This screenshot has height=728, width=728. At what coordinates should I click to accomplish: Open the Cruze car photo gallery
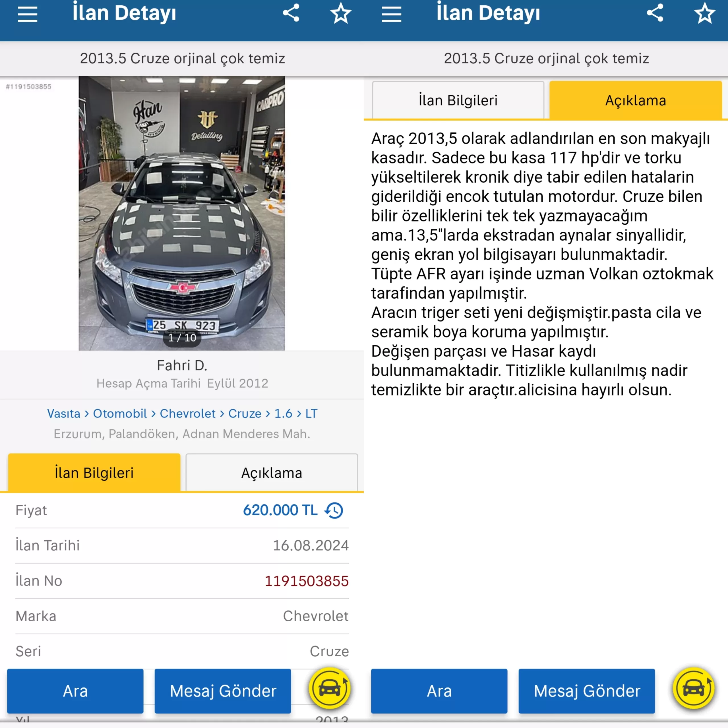pos(182,213)
